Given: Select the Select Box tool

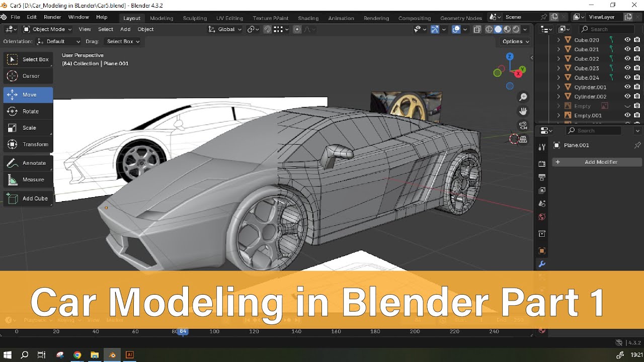Looking at the screenshot, I should (x=28, y=59).
